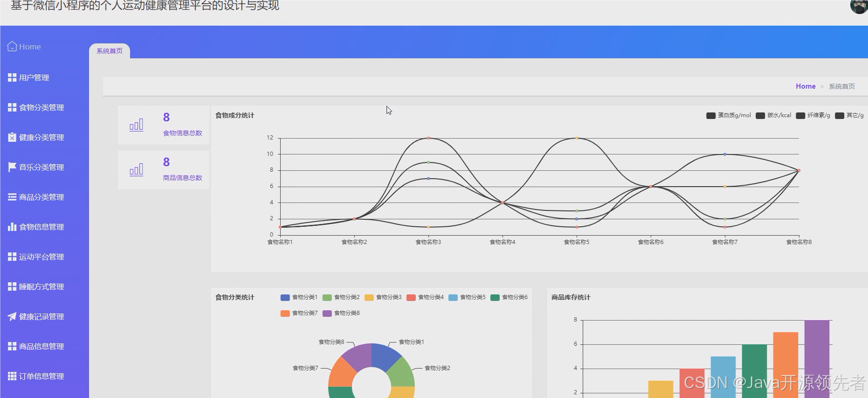Click the 用户管理 grid icon
868x398 pixels.
click(x=12, y=77)
